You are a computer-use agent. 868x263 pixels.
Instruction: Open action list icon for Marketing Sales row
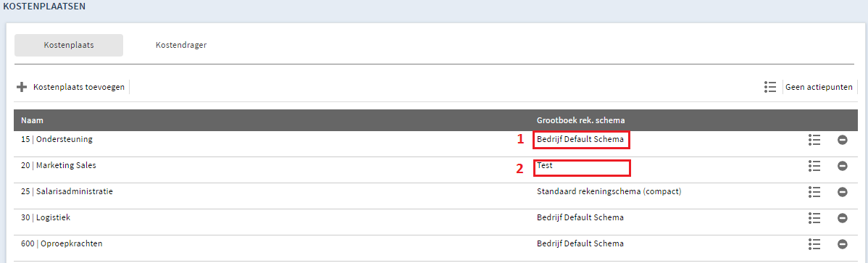(x=814, y=165)
